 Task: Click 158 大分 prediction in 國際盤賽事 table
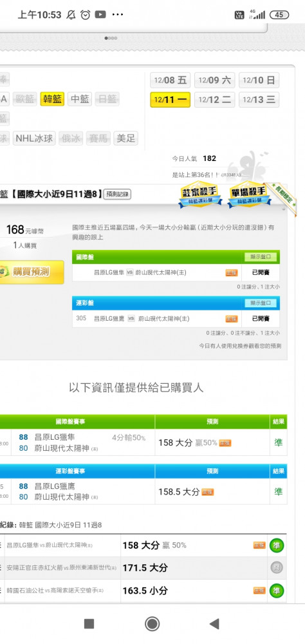(175, 443)
